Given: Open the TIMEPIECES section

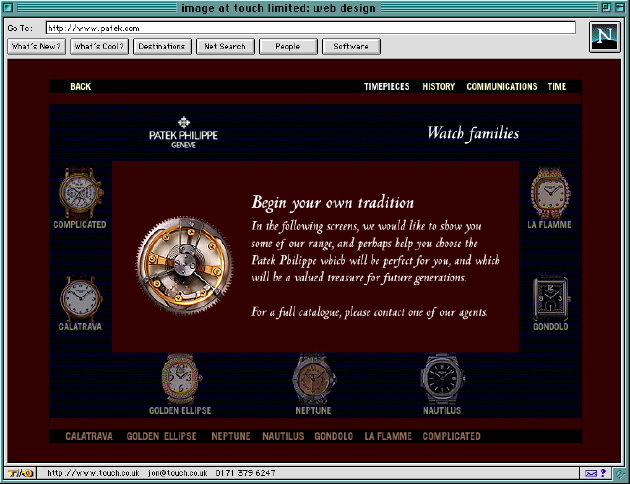Looking at the screenshot, I should coord(387,87).
